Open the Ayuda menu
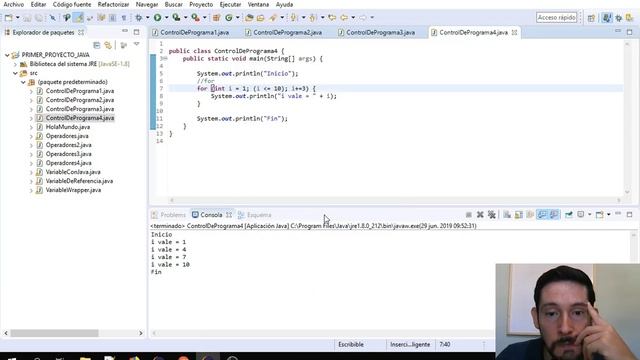This screenshot has width=640, height=360. pos(284,4)
